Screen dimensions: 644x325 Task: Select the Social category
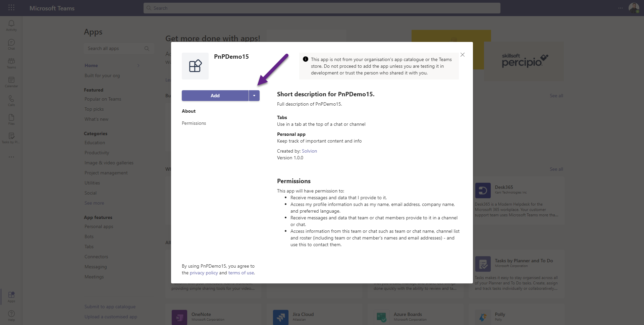coord(91,193)
